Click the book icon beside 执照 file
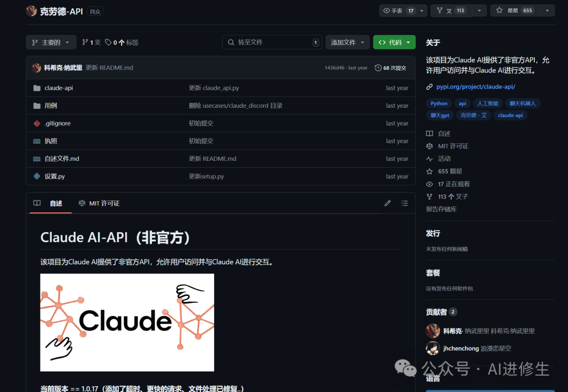This screenshot has width=568, height=392. coord(37,141)
